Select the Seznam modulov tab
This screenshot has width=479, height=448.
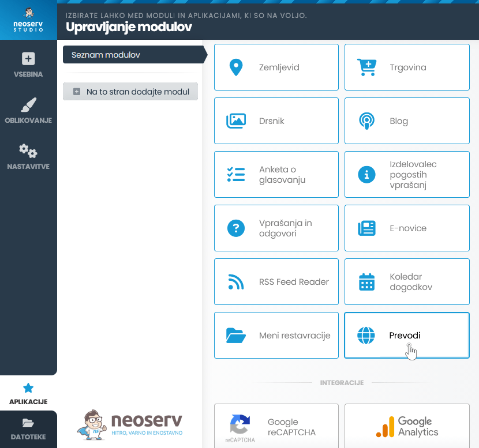pos(133,55)
